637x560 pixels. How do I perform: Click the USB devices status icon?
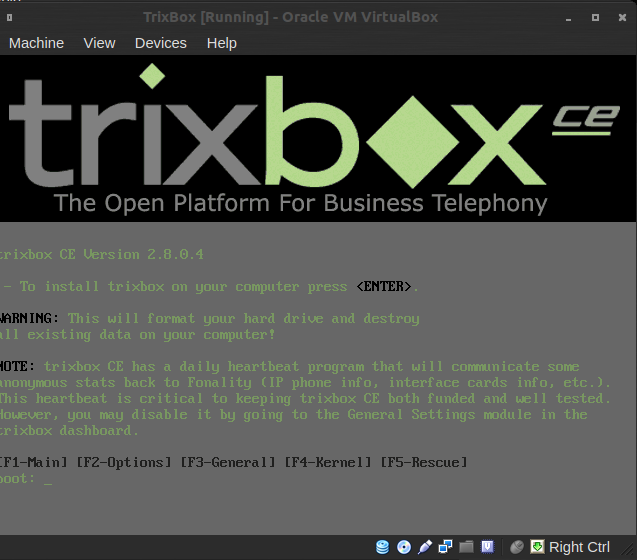(x=425, y=547)
